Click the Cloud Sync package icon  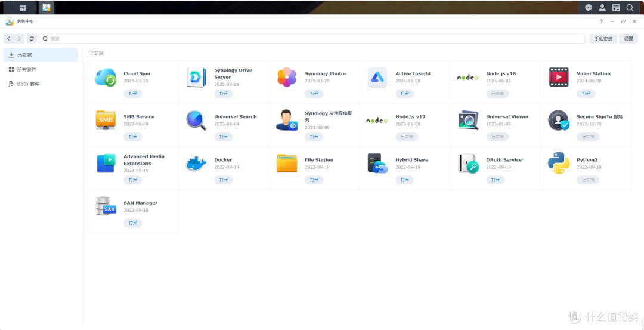coord(106,77)
